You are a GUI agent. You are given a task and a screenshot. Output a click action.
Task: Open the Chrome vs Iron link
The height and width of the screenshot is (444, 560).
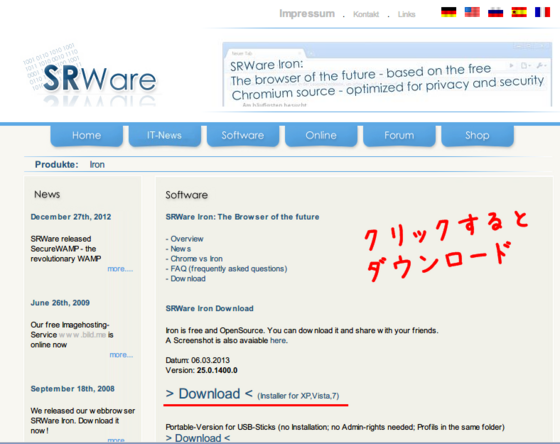point(196,259)
